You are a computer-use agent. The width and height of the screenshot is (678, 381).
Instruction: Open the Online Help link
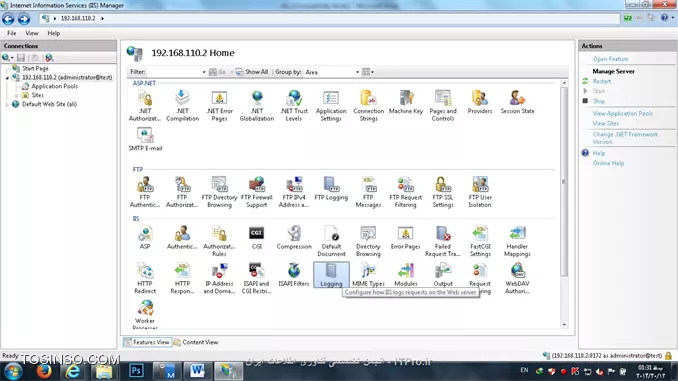click(x=608, y=163)
